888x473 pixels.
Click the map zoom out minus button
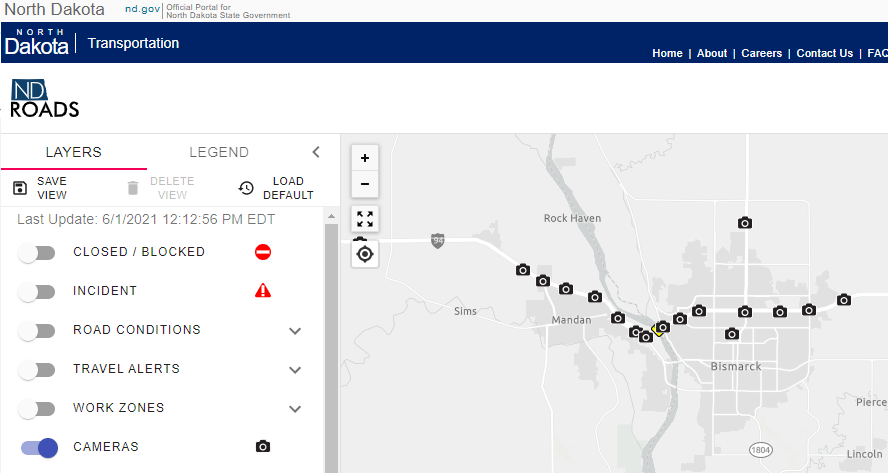tap(365, 183)
